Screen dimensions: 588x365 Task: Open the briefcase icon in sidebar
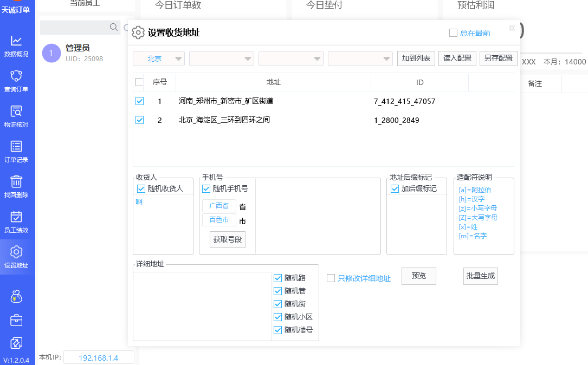point(16,320)
